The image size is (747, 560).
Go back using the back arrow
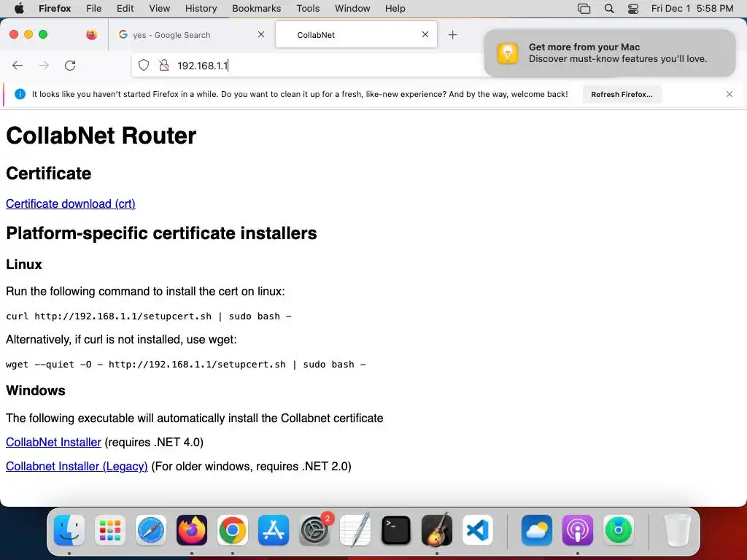pos(18,65)
